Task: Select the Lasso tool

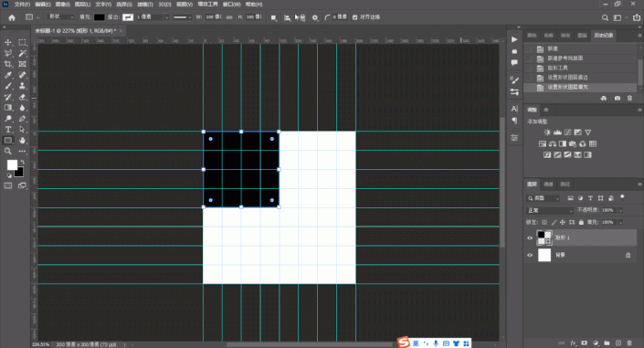Action: pyautogui.click(x=8, y=53)
